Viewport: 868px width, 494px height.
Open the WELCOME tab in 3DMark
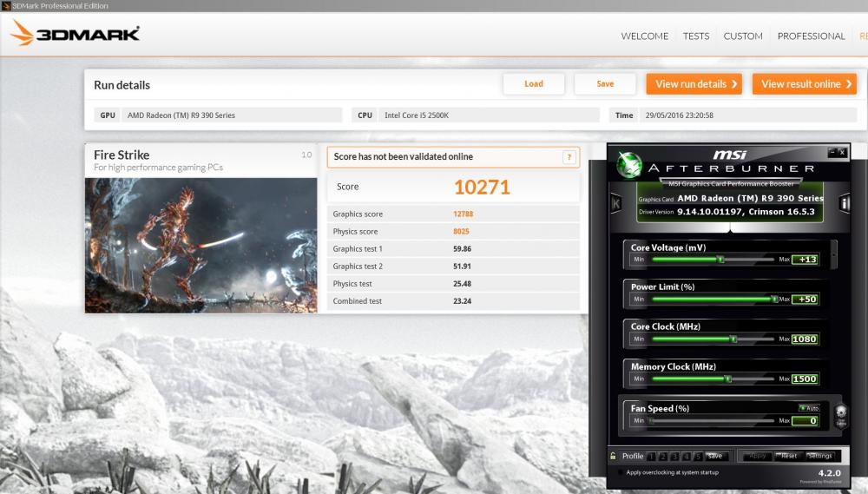[x=644, y=36]
